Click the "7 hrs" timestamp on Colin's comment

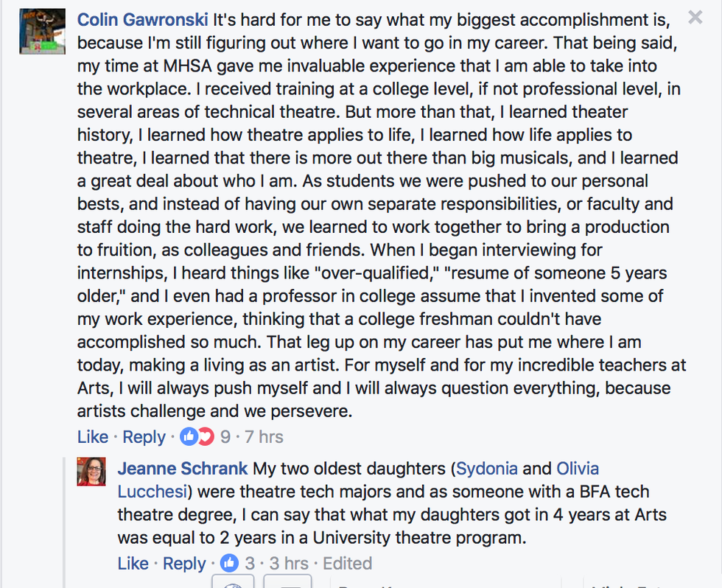[264, 437]
